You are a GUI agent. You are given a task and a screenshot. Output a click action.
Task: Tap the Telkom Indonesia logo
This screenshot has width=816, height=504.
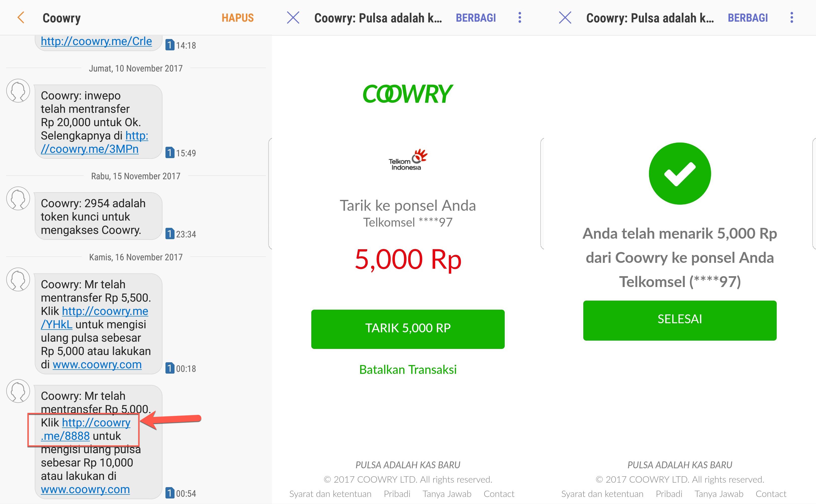[407, 160]
